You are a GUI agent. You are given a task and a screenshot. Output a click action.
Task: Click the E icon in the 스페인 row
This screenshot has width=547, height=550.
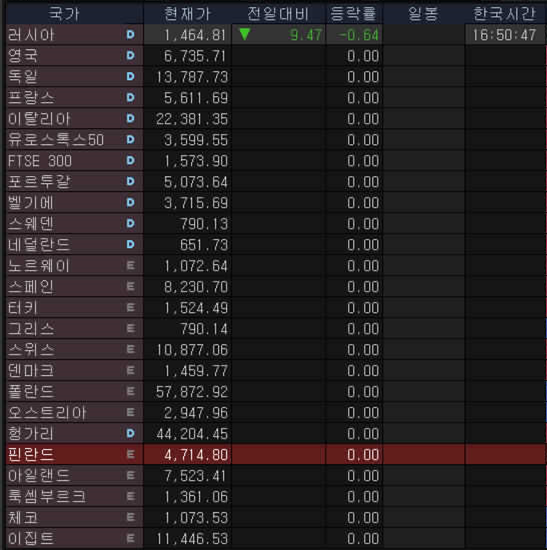pos(131,287)
